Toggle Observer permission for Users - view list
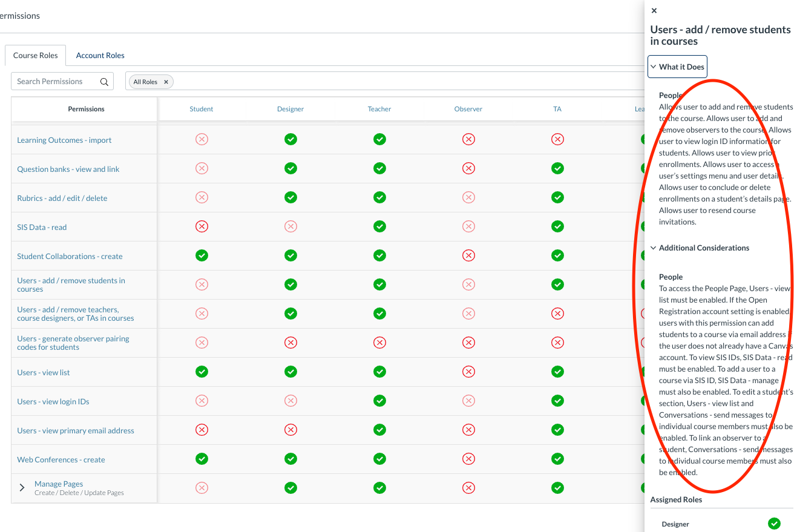The height and width of the screenshot is (532, 797). 468,372
